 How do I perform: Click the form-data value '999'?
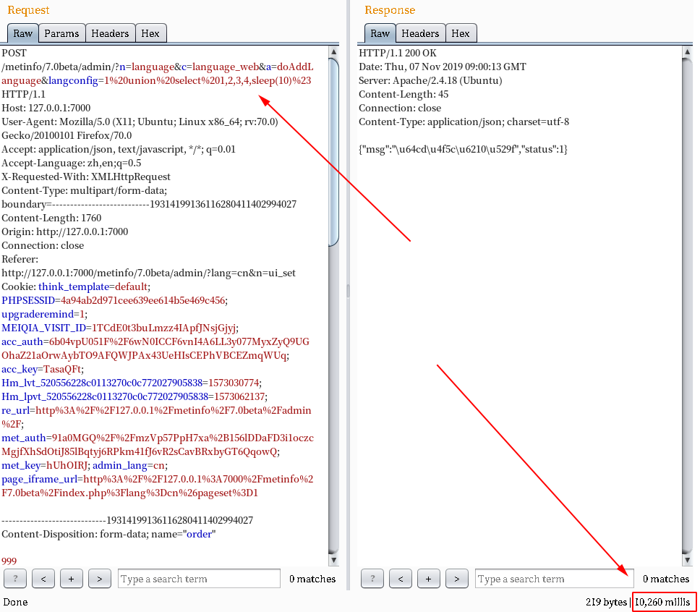[9, 561]
